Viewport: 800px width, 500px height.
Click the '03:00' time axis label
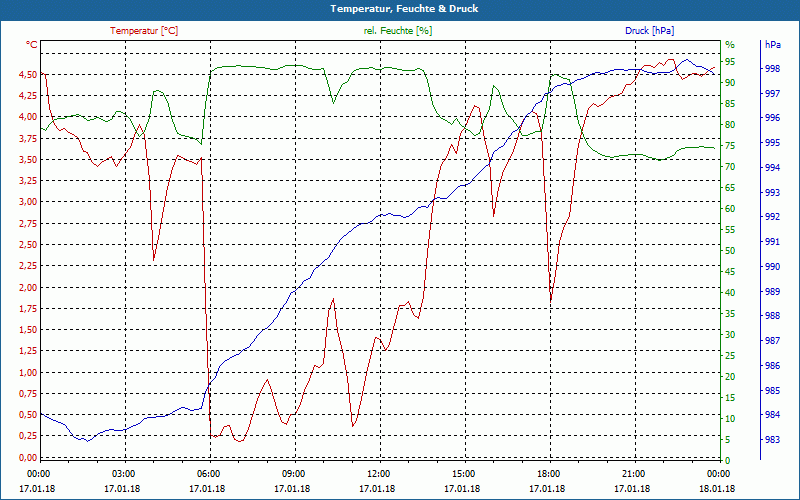coord(123,473)
